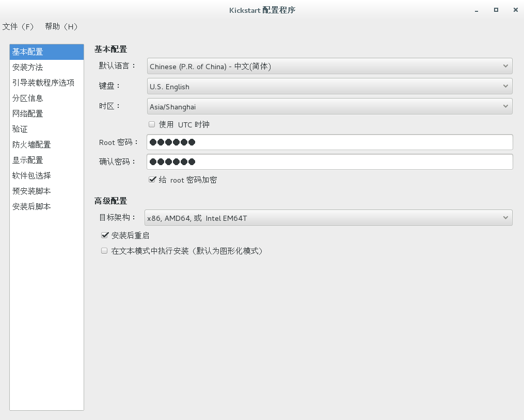Focus the Root 密码 field

[329, 142]
